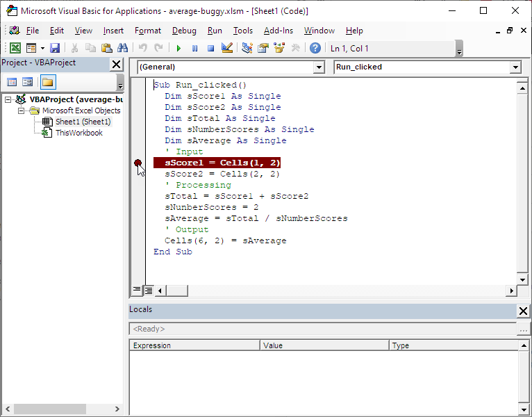The height and width of the screenshot is (417, 532).
Task: Click the Copy toolbar icon
Action: tap(90, 48)
